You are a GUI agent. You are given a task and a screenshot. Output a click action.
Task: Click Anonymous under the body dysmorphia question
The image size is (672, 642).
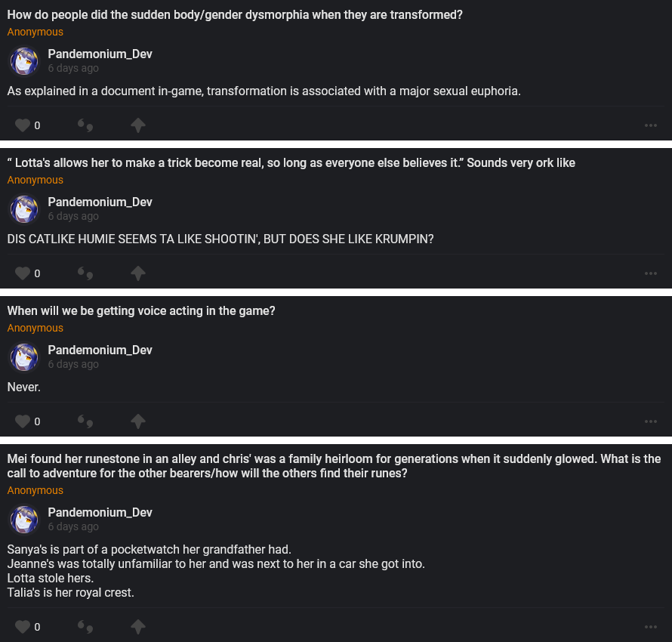coord(35,32)
